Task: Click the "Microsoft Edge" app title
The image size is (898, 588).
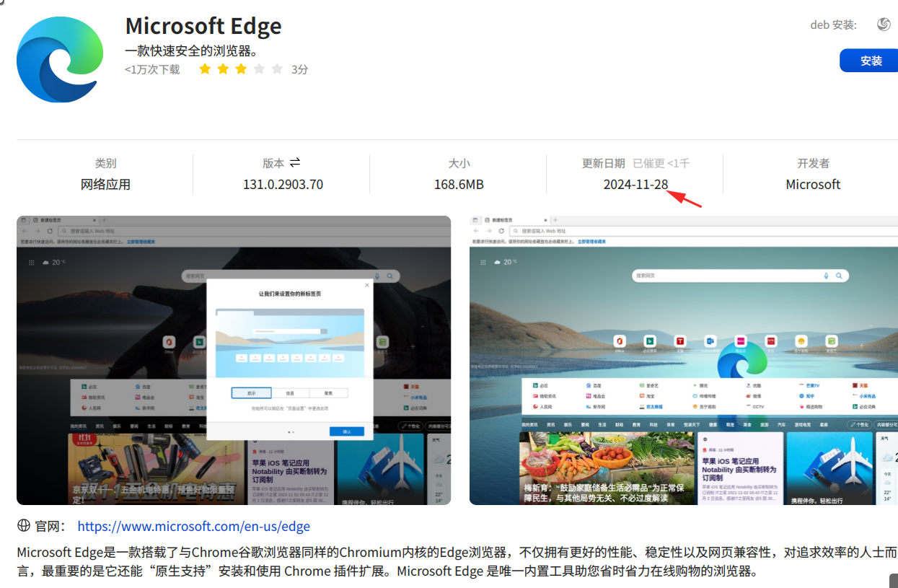Action: coord(203,27)
